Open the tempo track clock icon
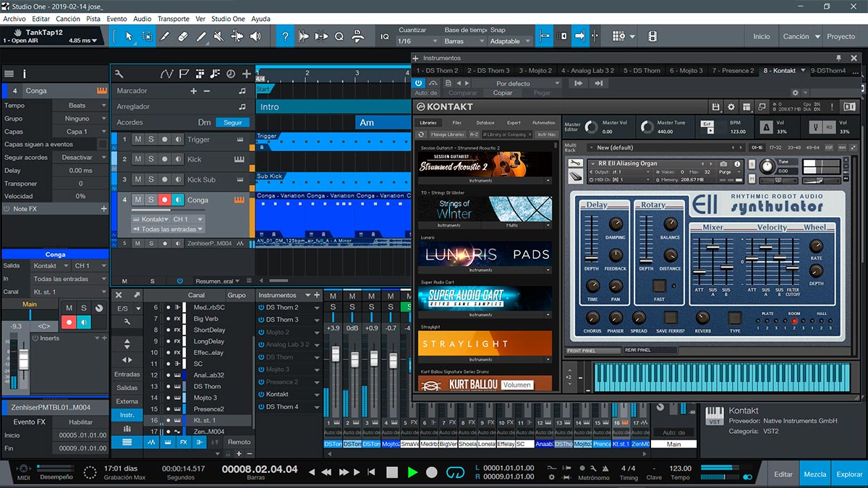Screen dimensions: 868x488 [x=231, y=74]
